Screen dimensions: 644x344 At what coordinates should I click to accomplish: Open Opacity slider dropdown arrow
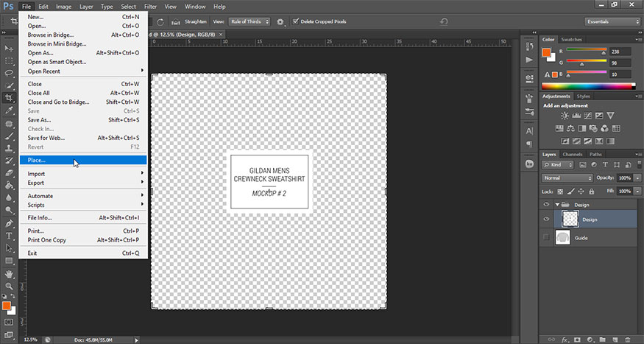point(637,178)
